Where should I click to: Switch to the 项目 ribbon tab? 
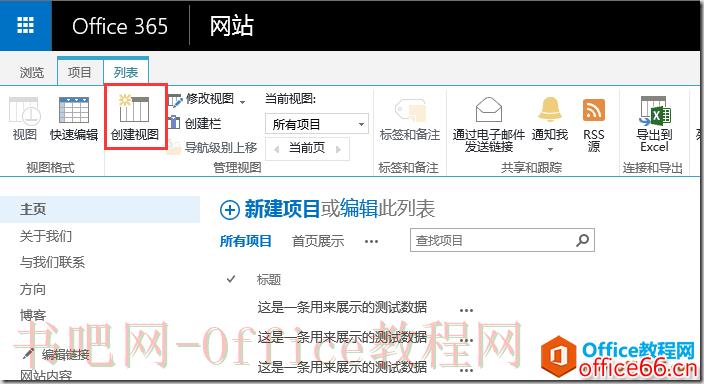80,72
